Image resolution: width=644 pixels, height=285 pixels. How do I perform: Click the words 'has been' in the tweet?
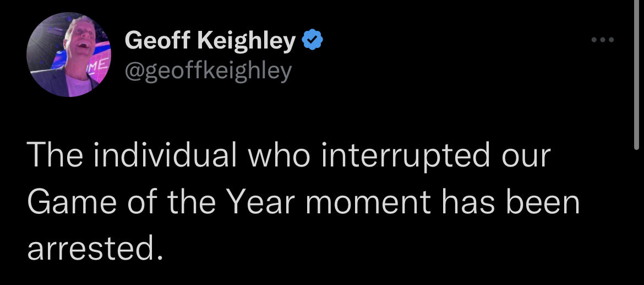click(510, 202)
